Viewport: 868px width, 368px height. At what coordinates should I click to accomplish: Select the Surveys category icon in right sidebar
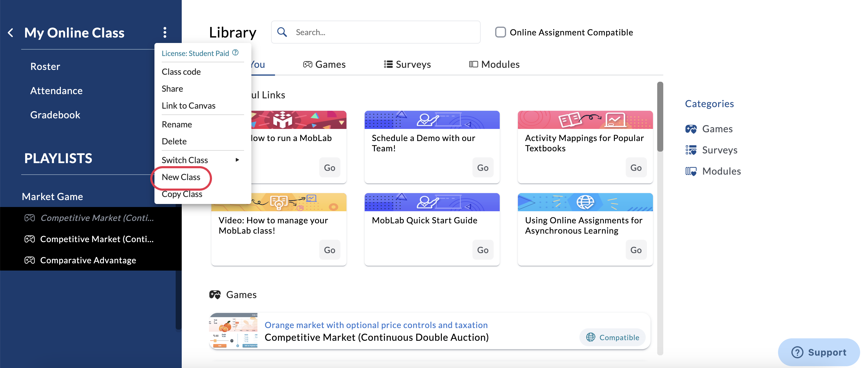[x=691, y=150]
